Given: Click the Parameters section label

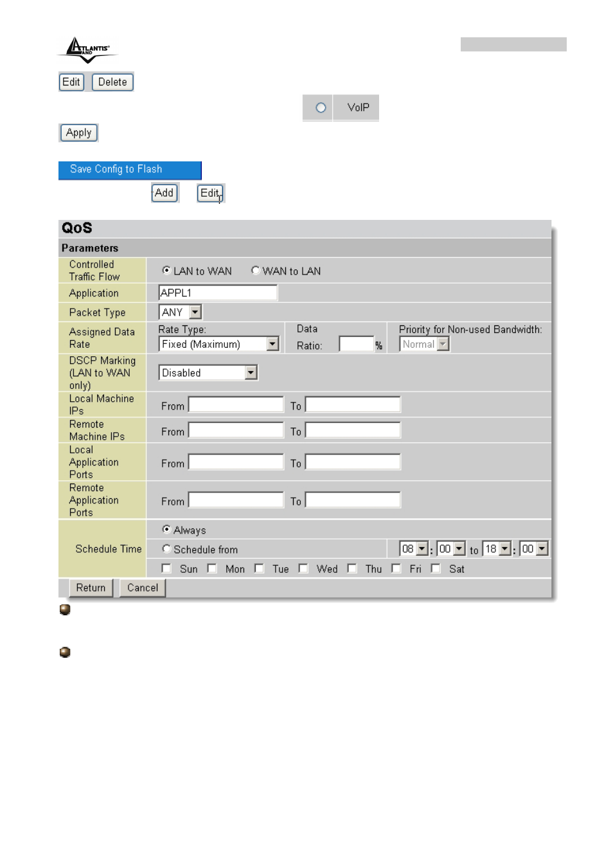Looking at the screenshot, I should click(x=90, y=248).
